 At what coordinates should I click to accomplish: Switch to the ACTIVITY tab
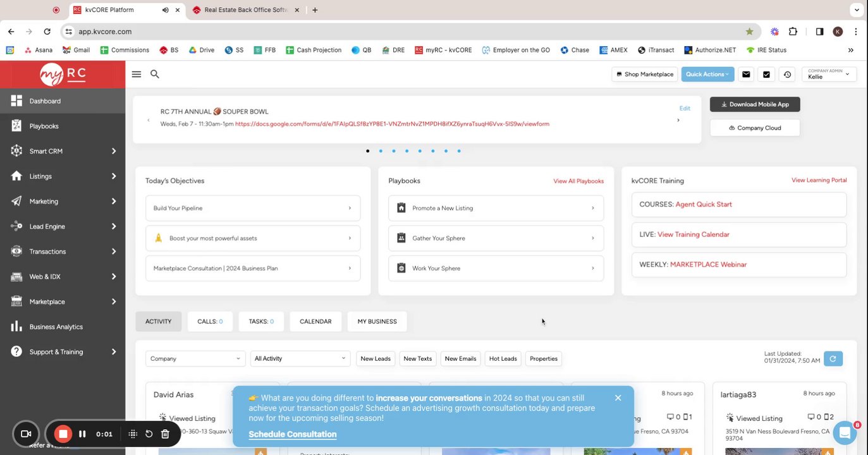coord(159,322)
